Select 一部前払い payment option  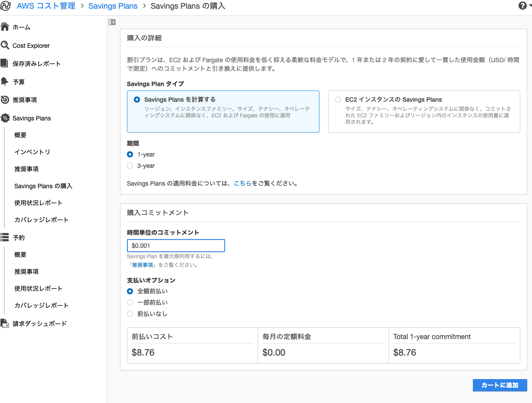click(130, 303)
